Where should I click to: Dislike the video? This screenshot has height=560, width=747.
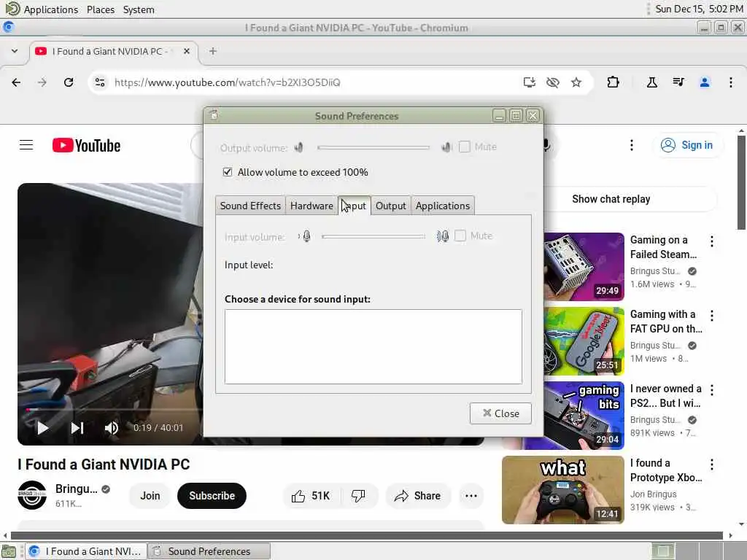pyautogui.click(x=358, y=496)
